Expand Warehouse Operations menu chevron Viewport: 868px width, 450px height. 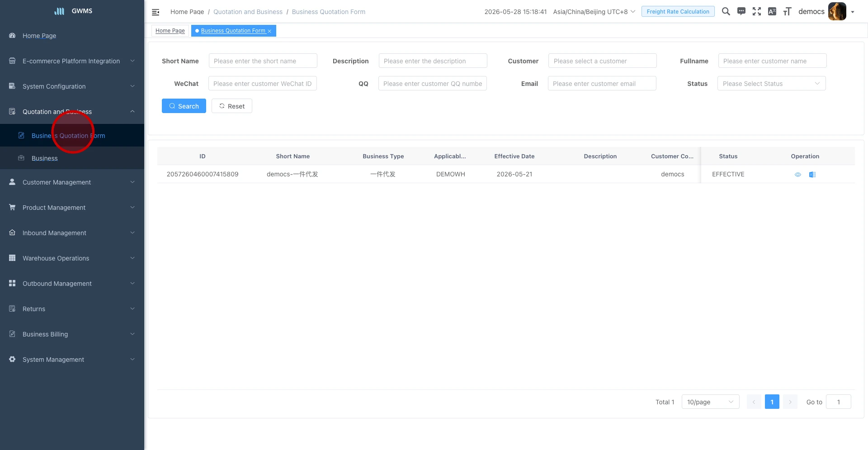pyautogui.click(x=132, y=258)
